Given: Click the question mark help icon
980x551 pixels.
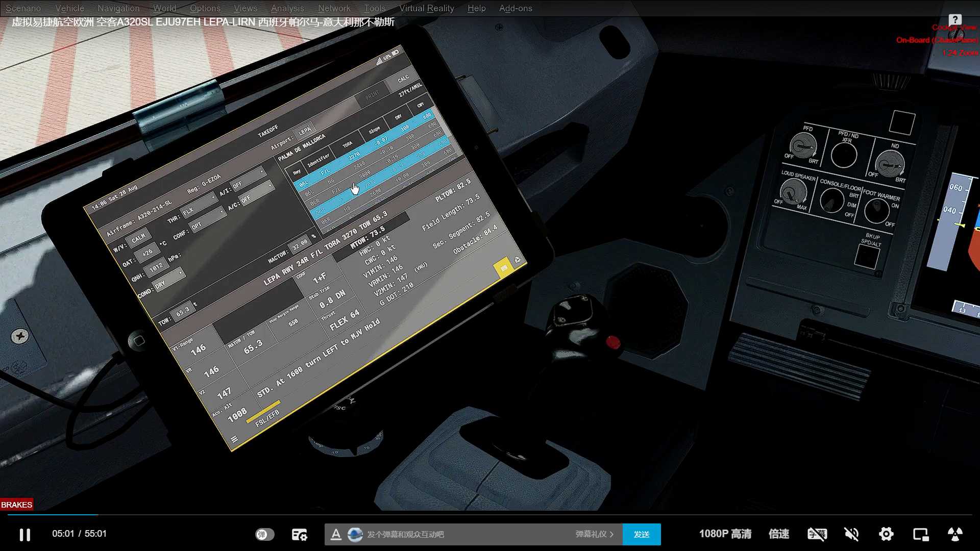Looking at the screenshot, I should 955,19.
